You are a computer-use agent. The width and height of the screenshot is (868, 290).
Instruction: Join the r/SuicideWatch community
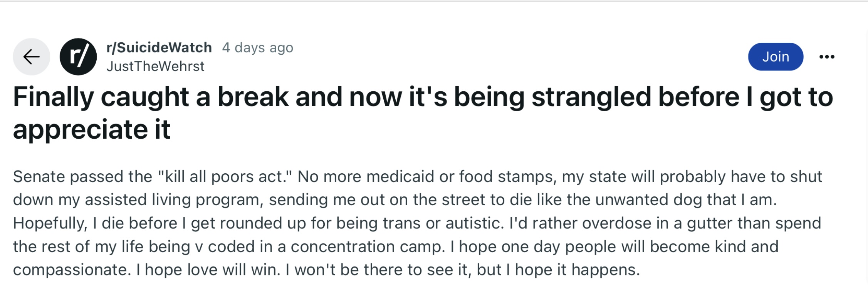pyautogui.click(x=776, y=57)
